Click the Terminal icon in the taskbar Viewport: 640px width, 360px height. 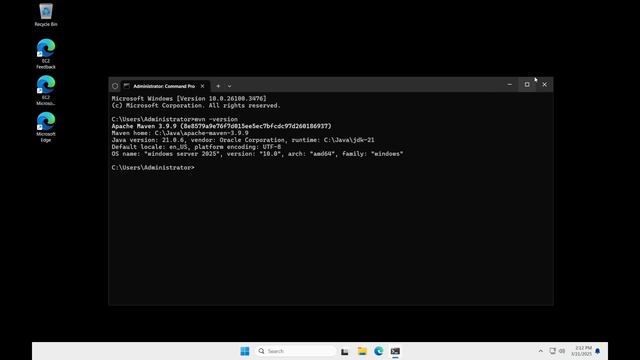tap(395, 351)
